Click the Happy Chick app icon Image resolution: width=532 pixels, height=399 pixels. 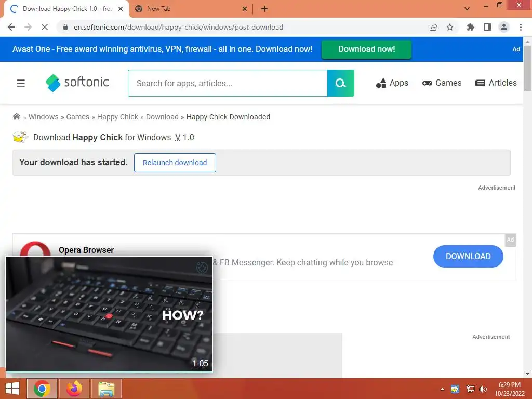point(20,137)
